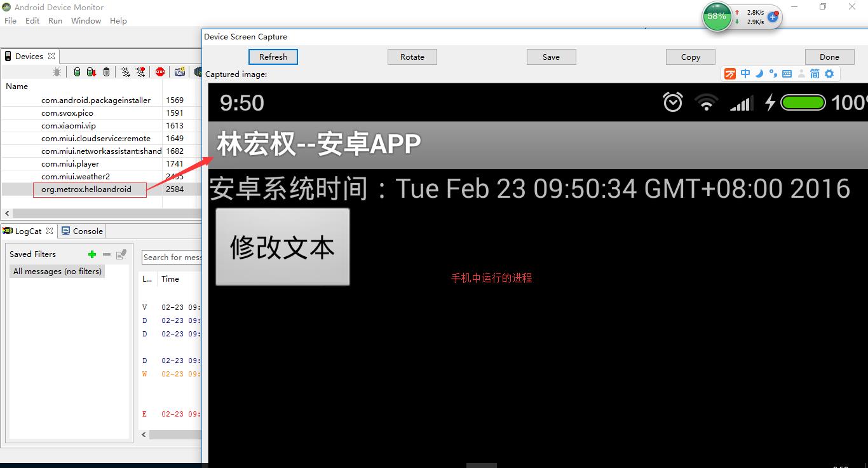Select process com.miui.weather2
Image resolution: width=868 pixels, height=468 pixels.
(x=76, y=176)
